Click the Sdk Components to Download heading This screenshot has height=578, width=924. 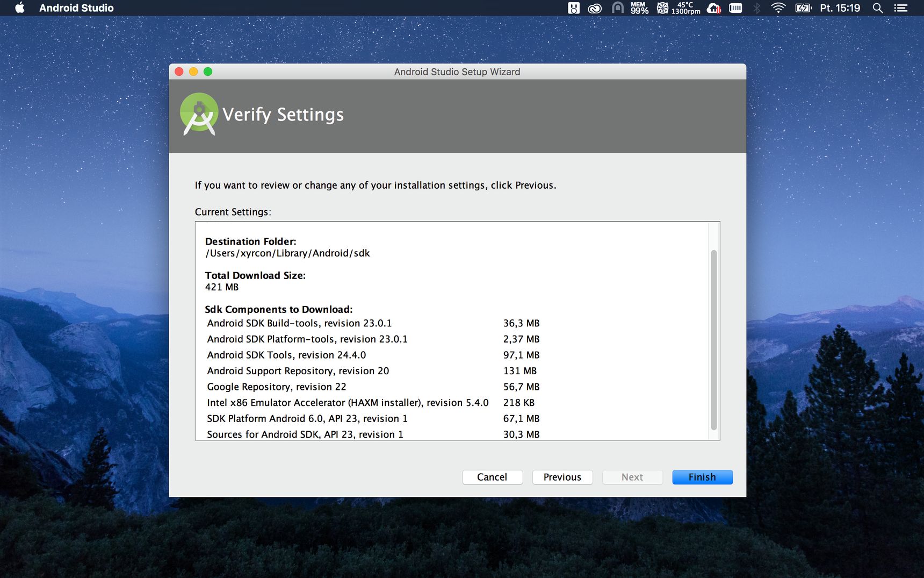[279, 309]
